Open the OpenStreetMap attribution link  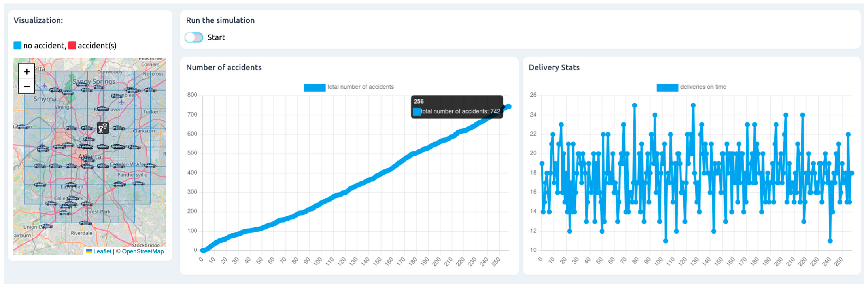point(143,251)
